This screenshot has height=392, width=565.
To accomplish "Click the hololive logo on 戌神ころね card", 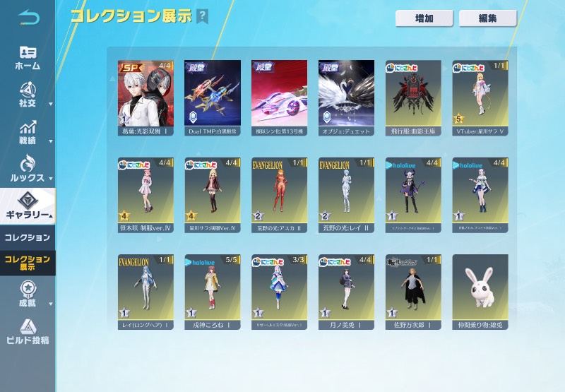I will pos(200,262).
